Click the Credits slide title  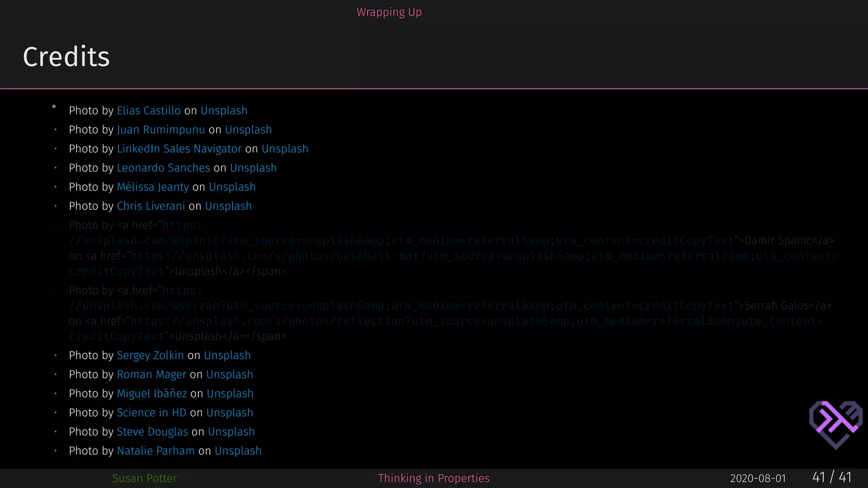pos(67,57)
